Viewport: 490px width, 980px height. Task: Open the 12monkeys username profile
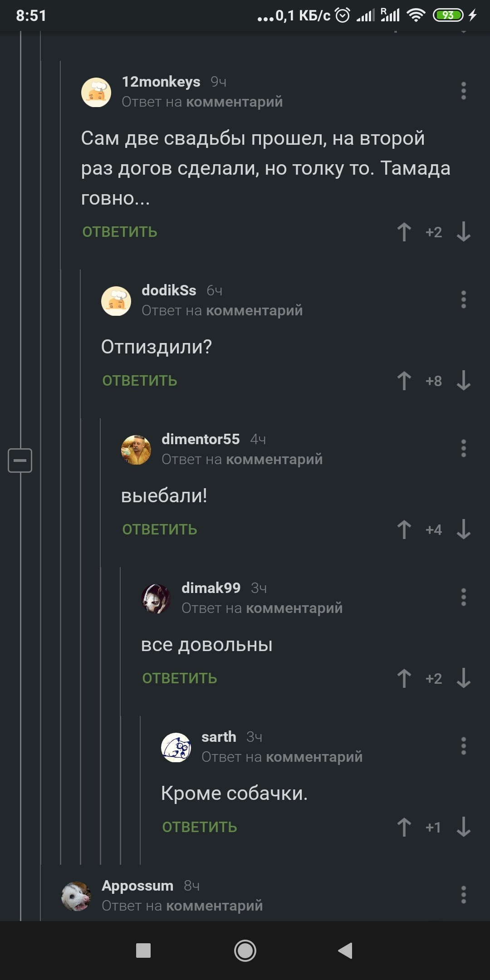[x=161, y=82]
